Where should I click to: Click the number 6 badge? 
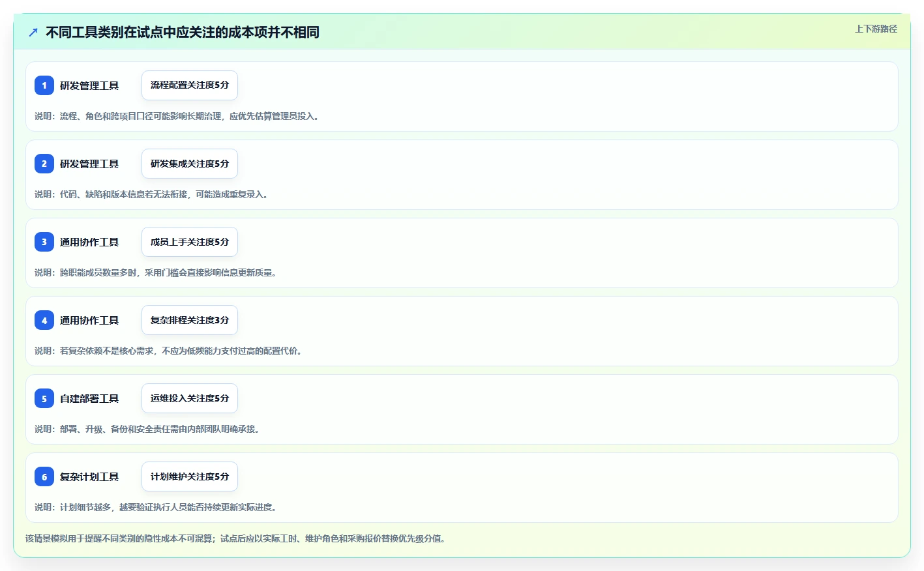(x=44, y=476)
